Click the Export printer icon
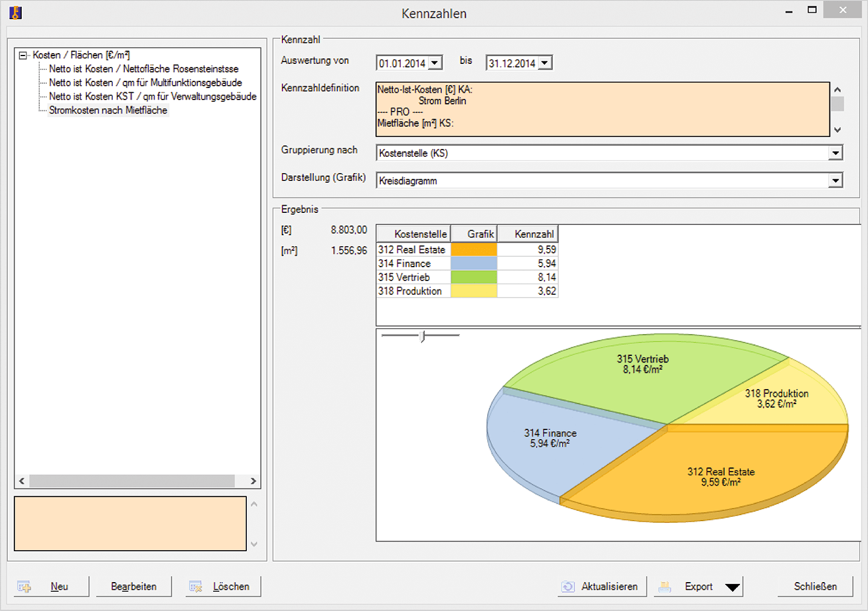The image size is (868, 611). [x=665, y=586]
